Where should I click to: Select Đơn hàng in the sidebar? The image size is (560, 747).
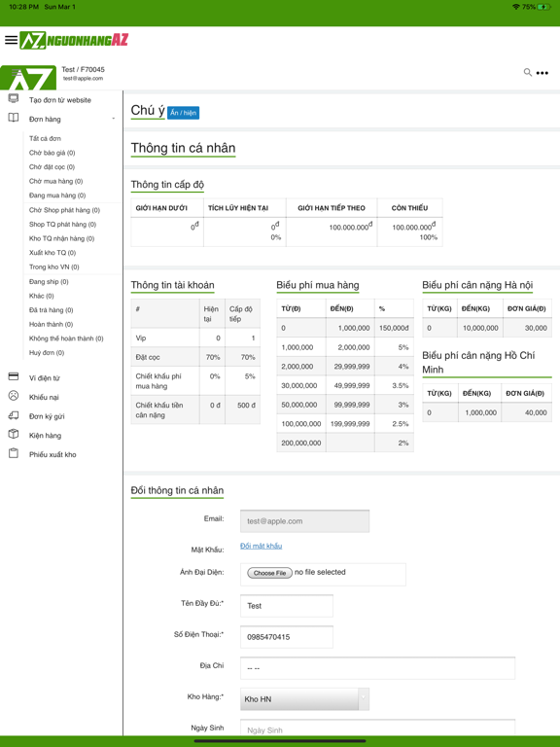tap(45, 119)
